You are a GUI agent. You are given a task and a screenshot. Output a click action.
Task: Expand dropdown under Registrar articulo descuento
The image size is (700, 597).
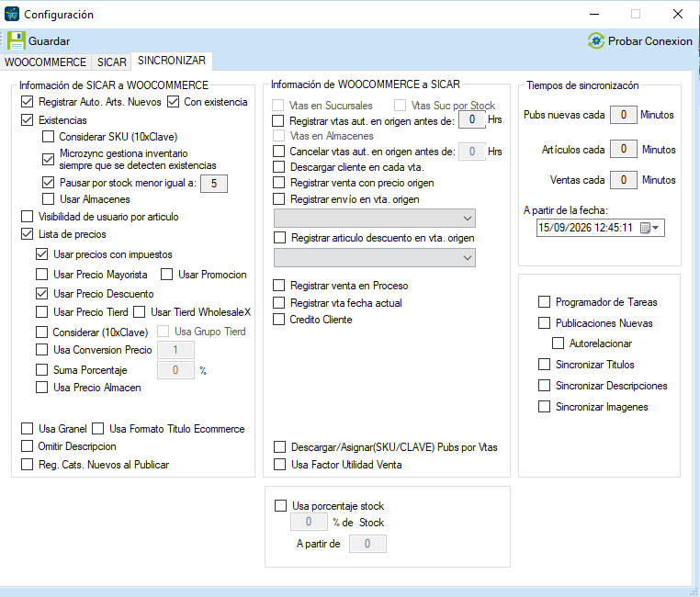(467, 258)
